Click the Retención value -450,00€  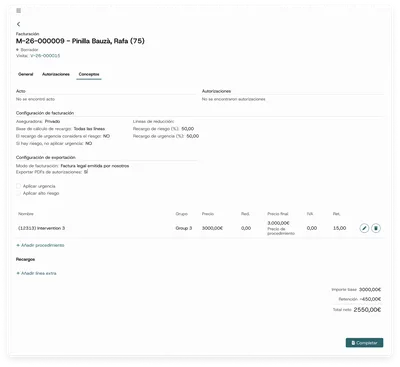370,299
